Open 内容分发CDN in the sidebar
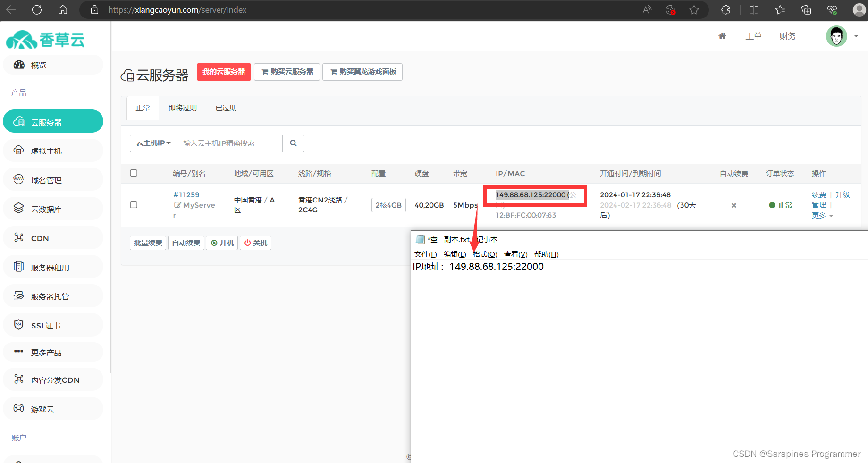The image size is (868, 463). 53,379
